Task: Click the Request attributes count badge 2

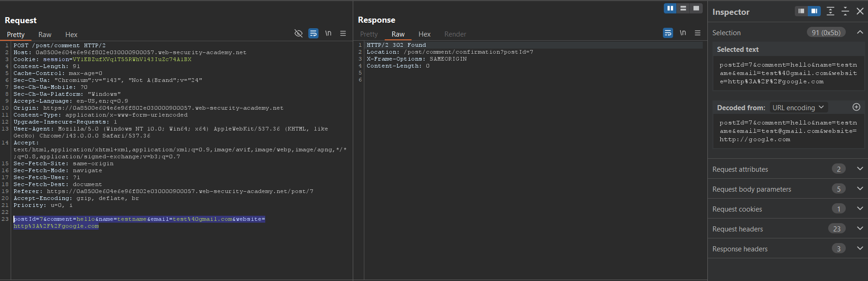Action: [839, 169]
